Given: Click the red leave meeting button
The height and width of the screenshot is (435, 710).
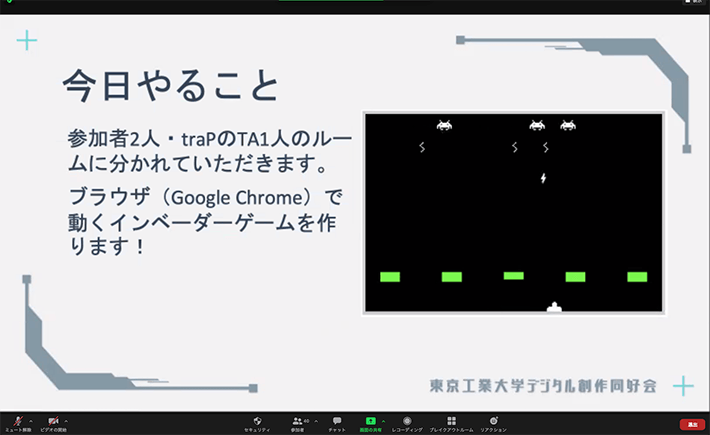Looking at the screenshot, I should pyautogui.click(x=692, y=424).
